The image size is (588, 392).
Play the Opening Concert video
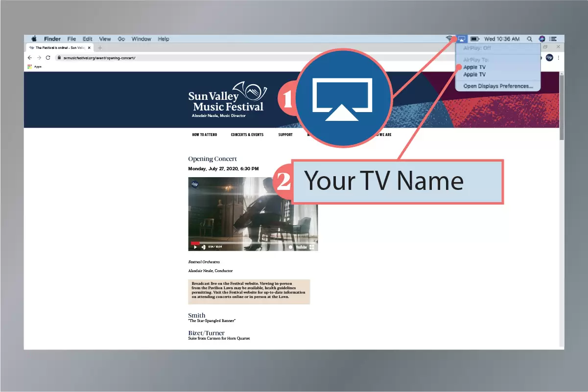(x=195, y=247)
